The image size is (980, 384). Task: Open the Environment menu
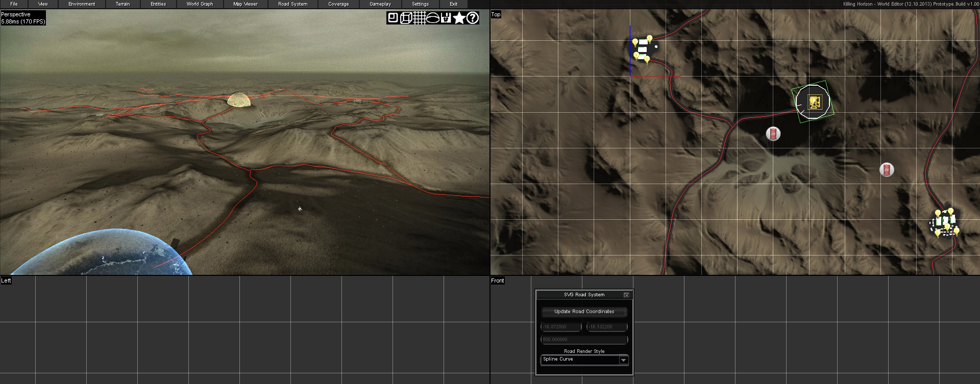[x=82, y=4]
